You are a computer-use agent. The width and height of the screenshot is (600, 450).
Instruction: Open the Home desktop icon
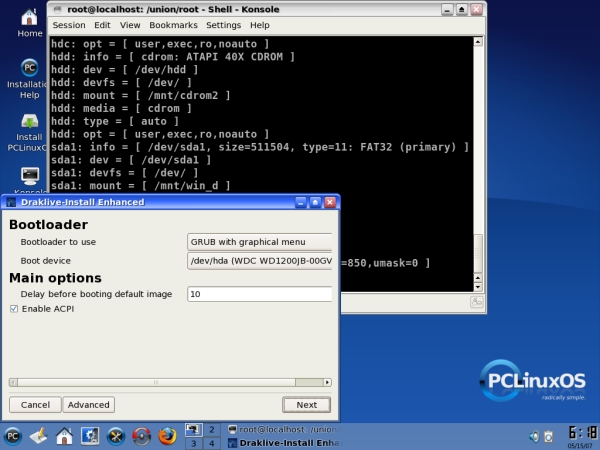point(29,23)
